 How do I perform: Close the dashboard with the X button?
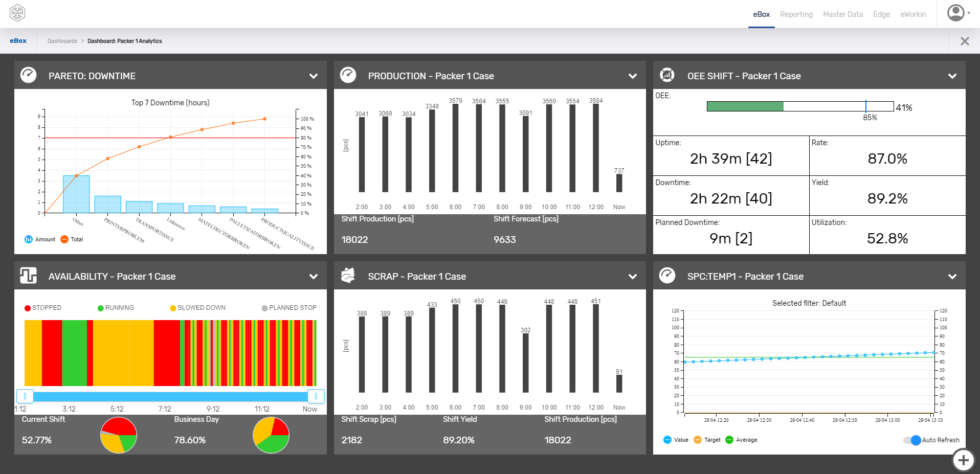(965, 41)
